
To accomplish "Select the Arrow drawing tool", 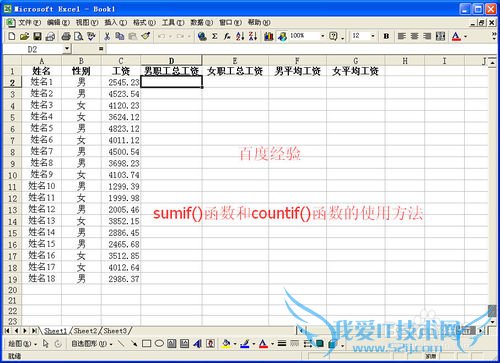I will pyautogui.click(x=134, y=343).
